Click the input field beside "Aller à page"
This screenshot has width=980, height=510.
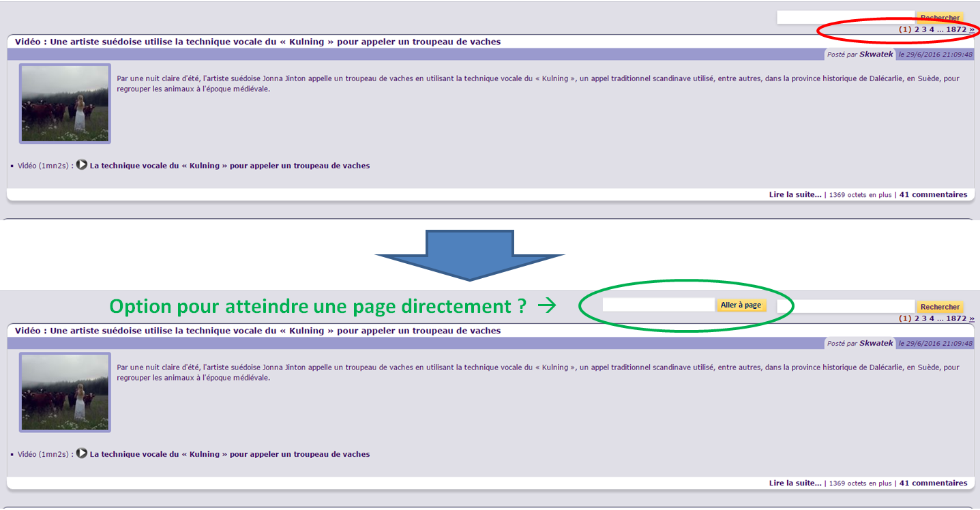(658, 305)
